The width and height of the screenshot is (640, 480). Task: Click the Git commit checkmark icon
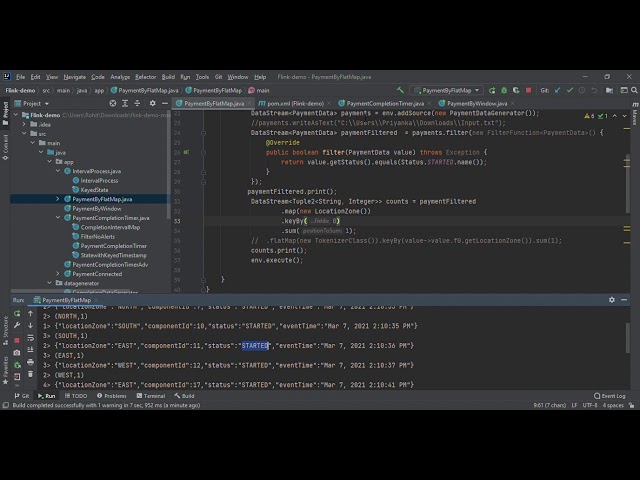[x=570, y=90]
